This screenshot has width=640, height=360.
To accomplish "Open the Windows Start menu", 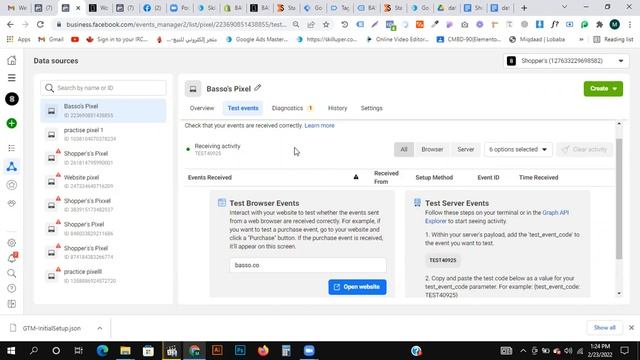I will click(11, 351).
